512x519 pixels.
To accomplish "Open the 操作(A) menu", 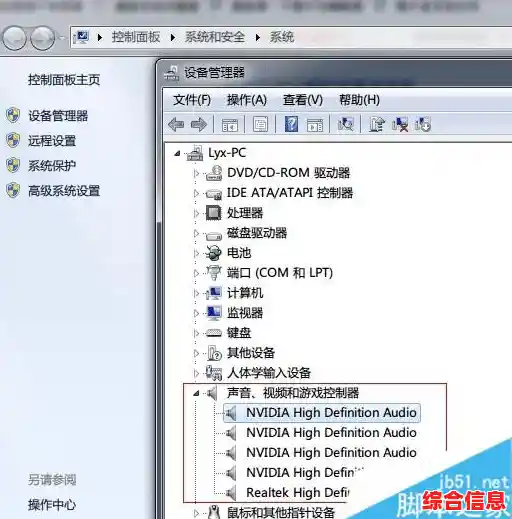I will coord(247,100).
